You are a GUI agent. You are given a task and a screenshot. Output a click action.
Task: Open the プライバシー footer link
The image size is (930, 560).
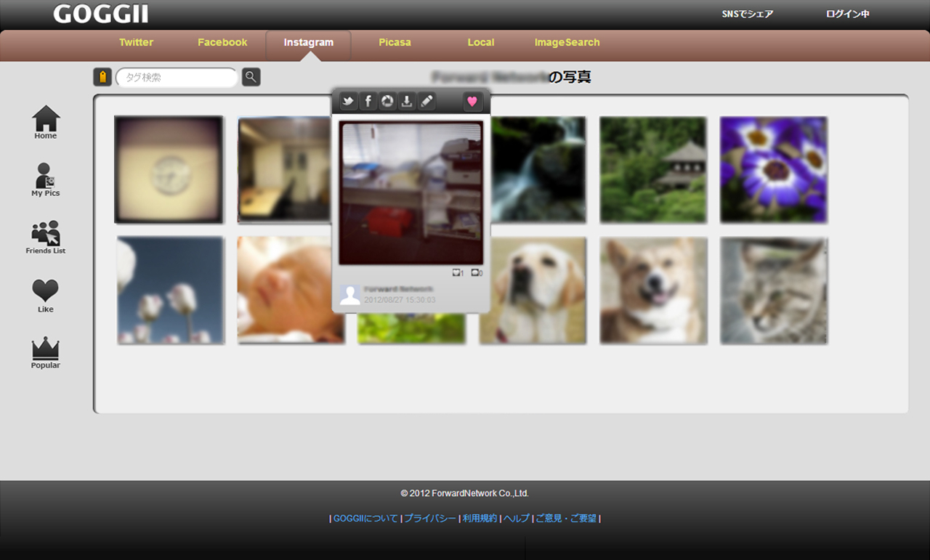[x=430, y=519]
